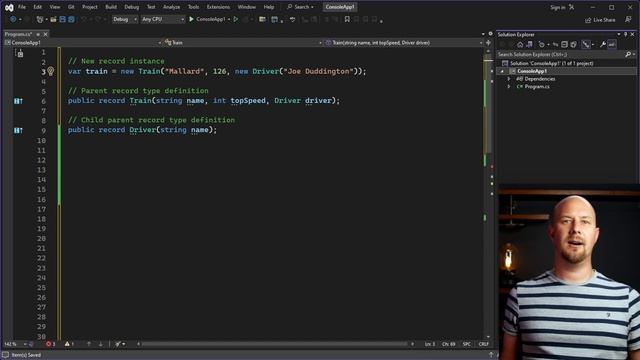Viewport: 640px width, 360px height.
Task: Open the Debug menu
Action: point(131,7)
